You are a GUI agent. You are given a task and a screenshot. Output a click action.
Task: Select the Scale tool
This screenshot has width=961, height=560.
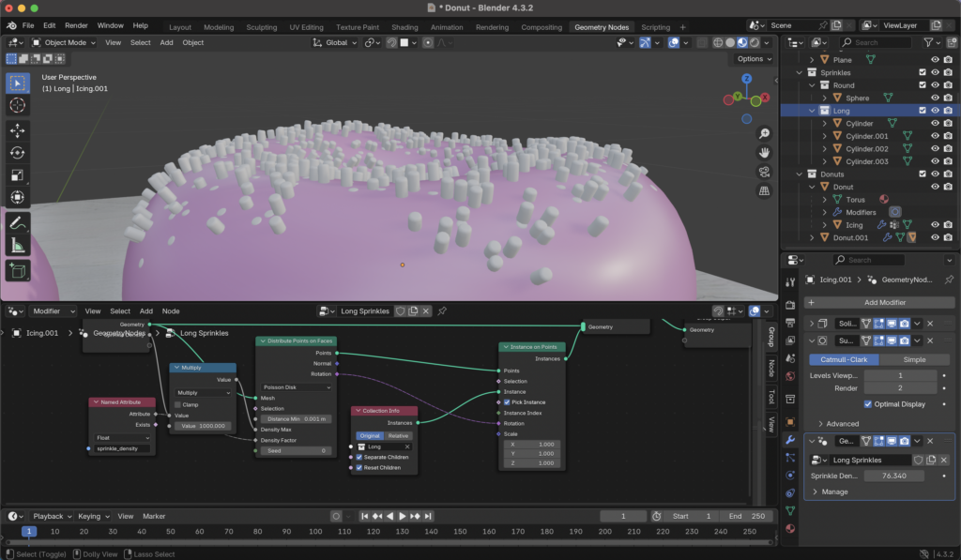pos(18,175)
